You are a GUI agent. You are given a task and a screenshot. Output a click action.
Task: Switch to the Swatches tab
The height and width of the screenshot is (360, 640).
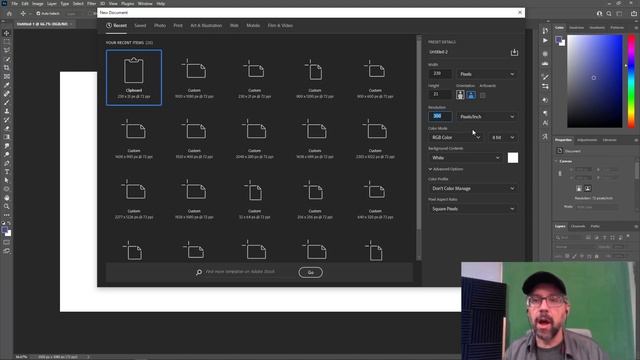577,28
